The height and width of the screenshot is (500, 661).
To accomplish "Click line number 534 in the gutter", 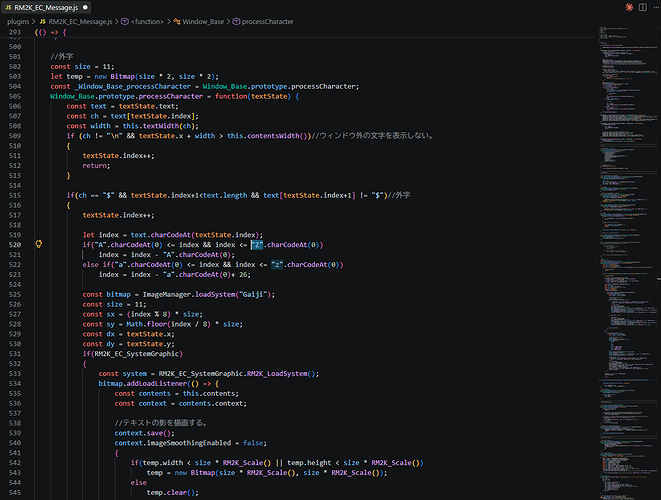I will [x=15, y=383].
